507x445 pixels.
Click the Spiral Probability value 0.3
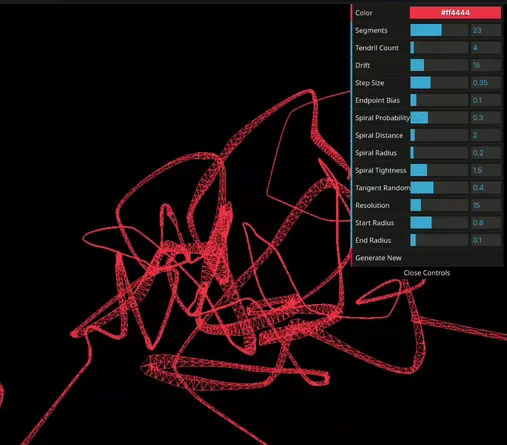tap(486, 118)
